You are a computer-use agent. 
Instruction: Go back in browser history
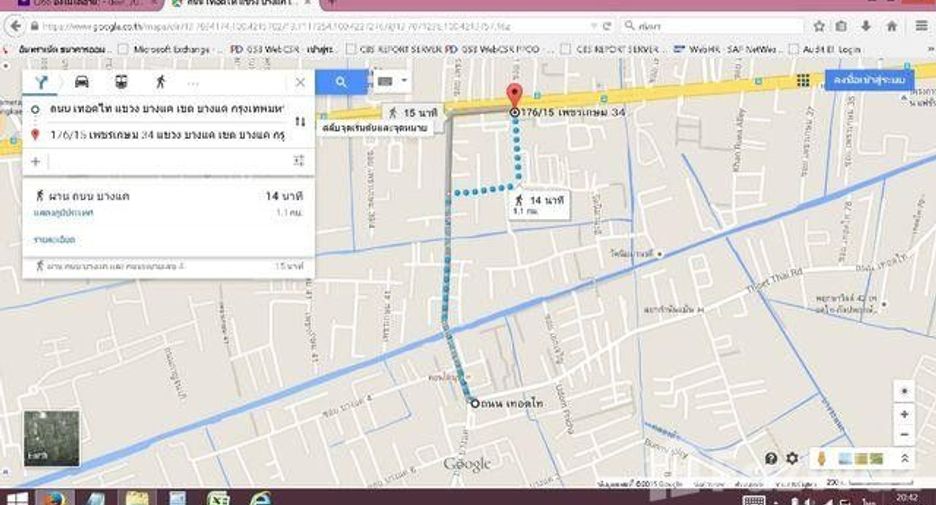[x=16, y=26]
